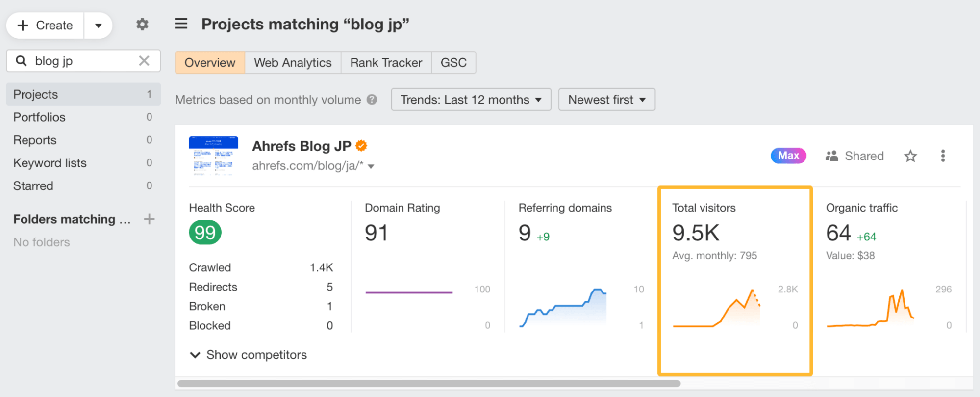The width and height of the screenshot is (980, 397).
Task: Click the horizontal scrollbar below the project card
Action: [428, 383]
